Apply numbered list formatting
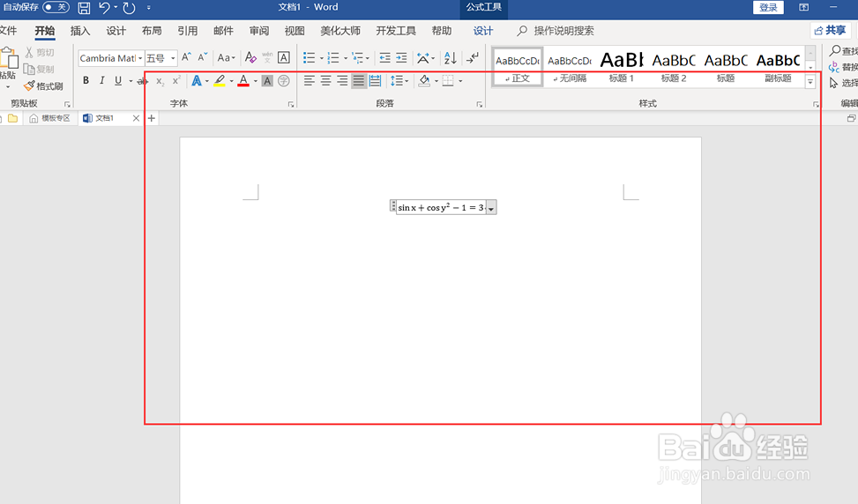The height and width of the screenshot is (504, 858). [x=333, y=57]
